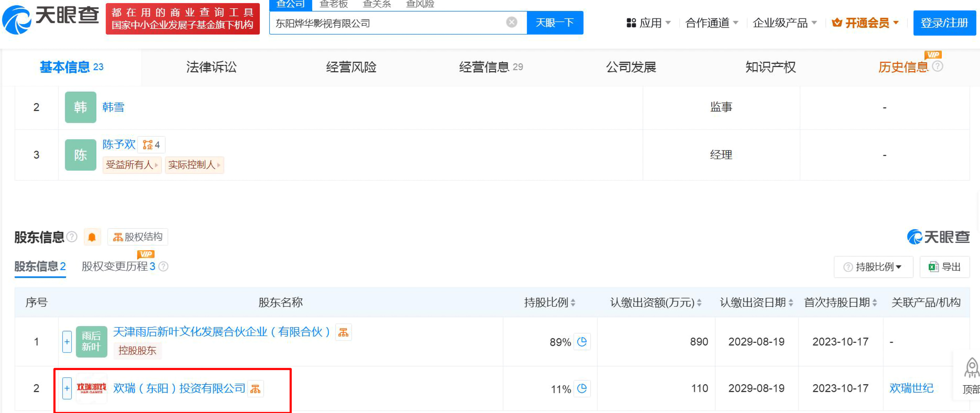Switch to the 公司发展 tab

coord(631,67)
